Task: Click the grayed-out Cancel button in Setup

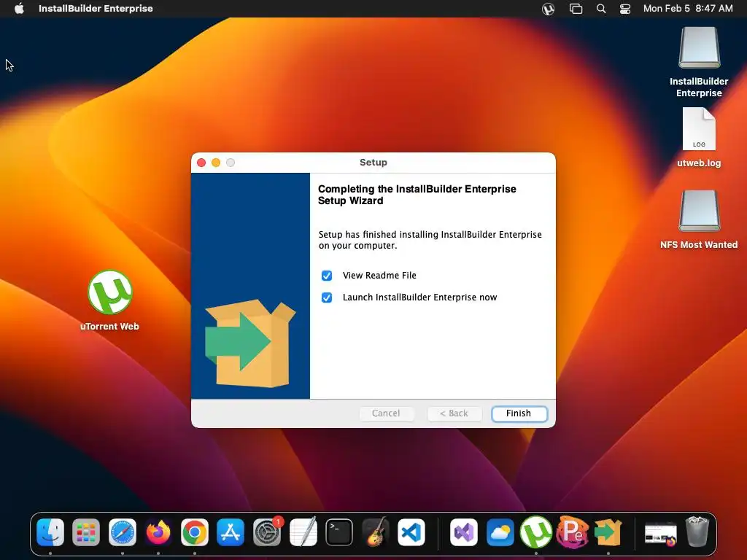Action: click(x=386, y=413)
